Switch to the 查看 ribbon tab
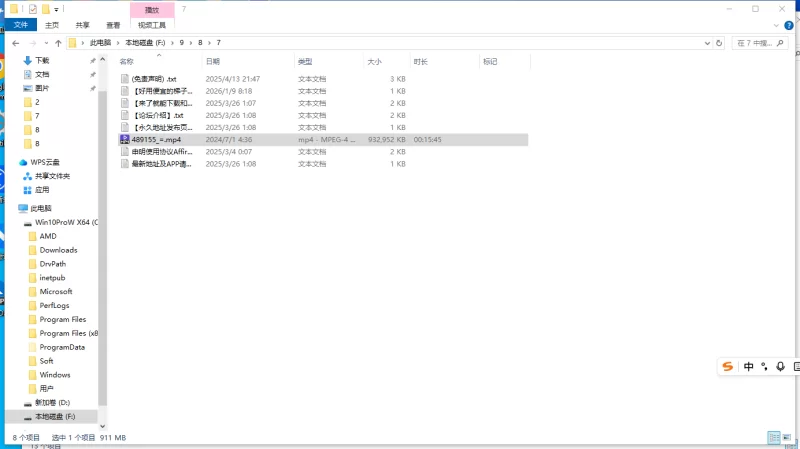 pos(113,25)
